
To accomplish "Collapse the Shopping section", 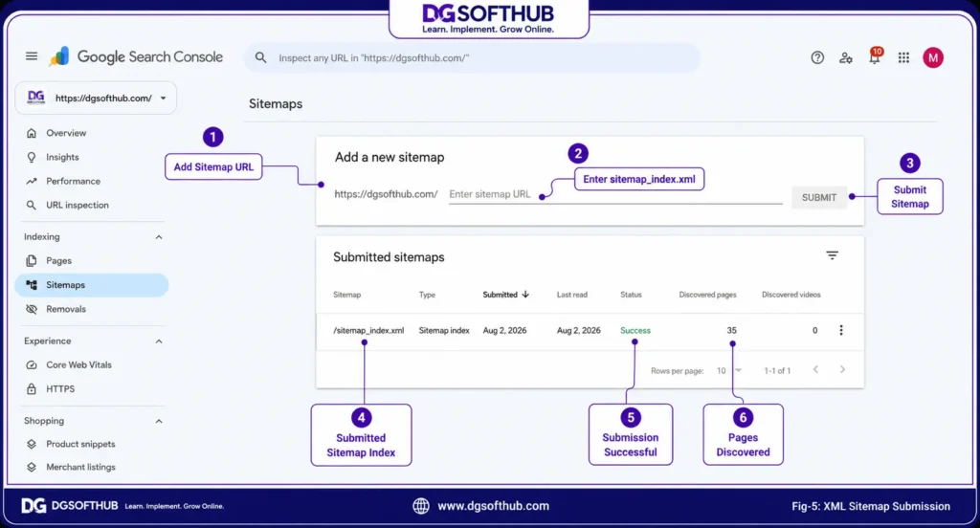I will (159, 421).
